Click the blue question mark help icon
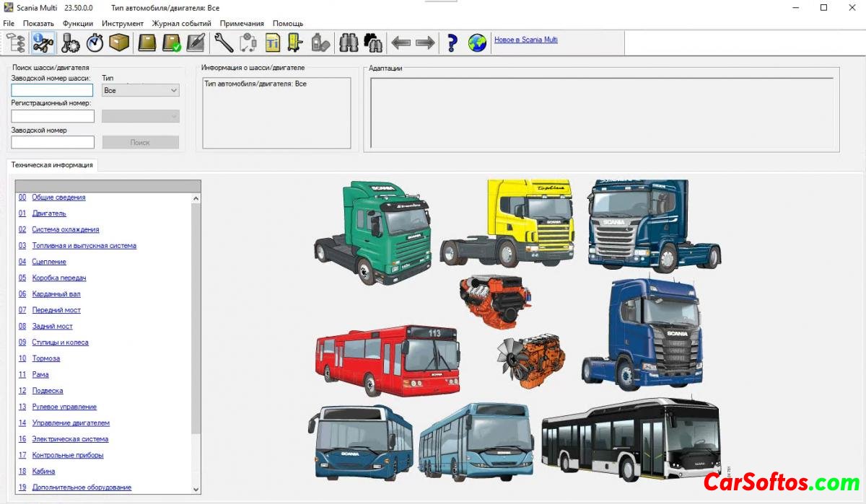The image size is (866, 504). pos(452,43)
